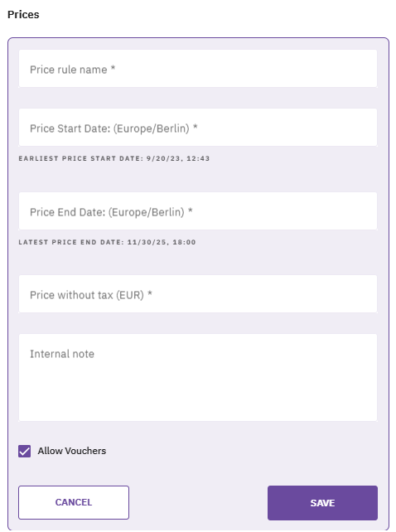Click (Europe/Berlin) in the Start Date field
396x532 pixels.
coord(152,128)
